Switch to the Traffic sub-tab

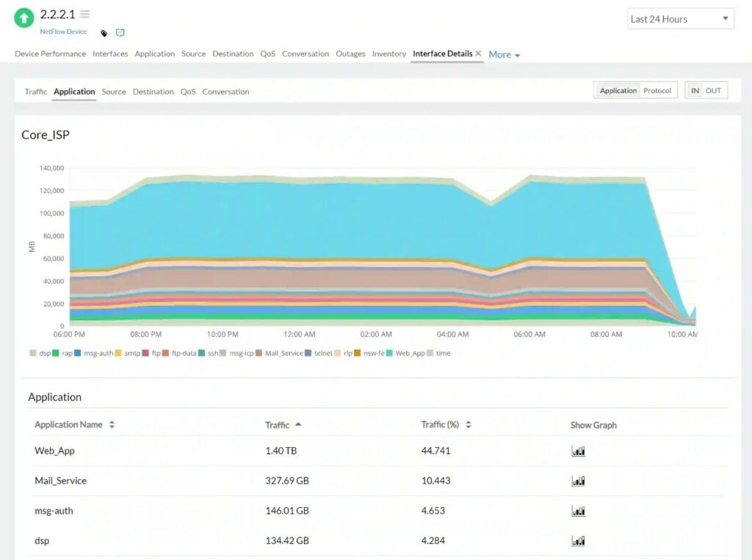pos(36,92)
